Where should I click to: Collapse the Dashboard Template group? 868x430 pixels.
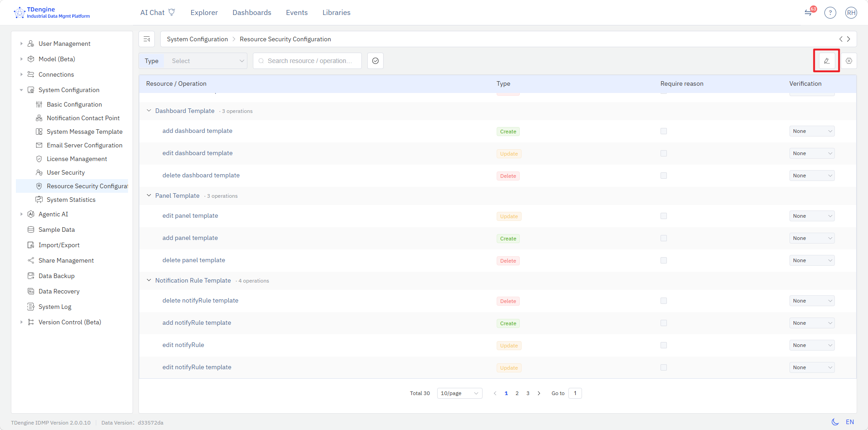(148, 111)
